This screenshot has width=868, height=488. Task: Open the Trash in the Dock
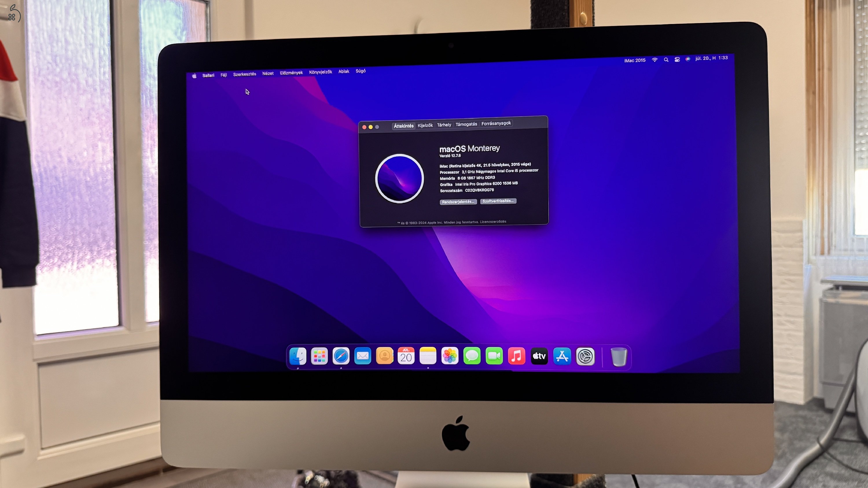click(619, 357)
